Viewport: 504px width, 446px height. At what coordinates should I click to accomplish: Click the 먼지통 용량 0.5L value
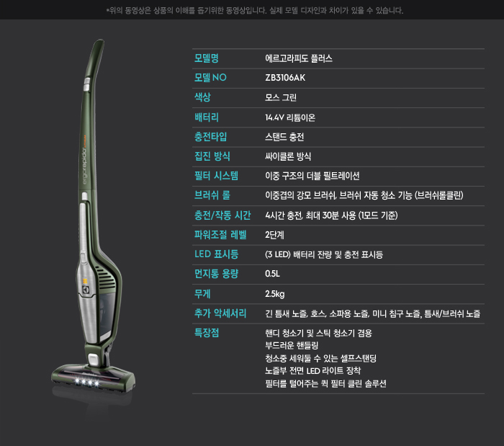point(272,274)
